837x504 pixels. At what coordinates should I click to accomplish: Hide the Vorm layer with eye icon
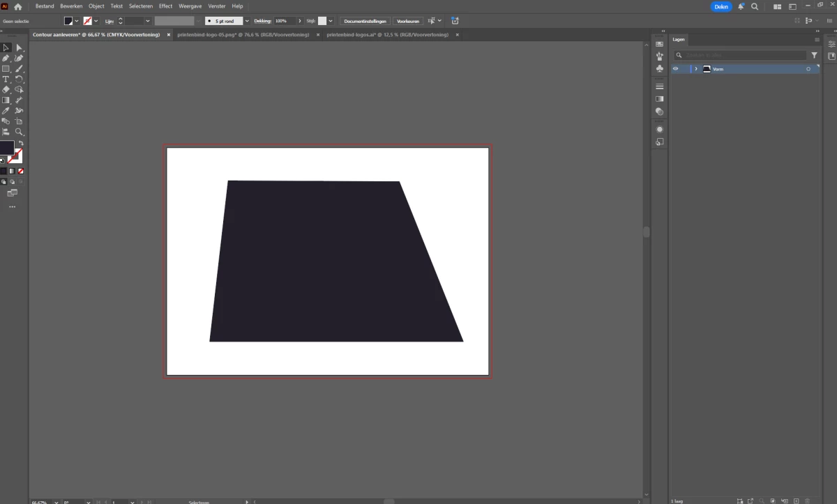[675, 69]
